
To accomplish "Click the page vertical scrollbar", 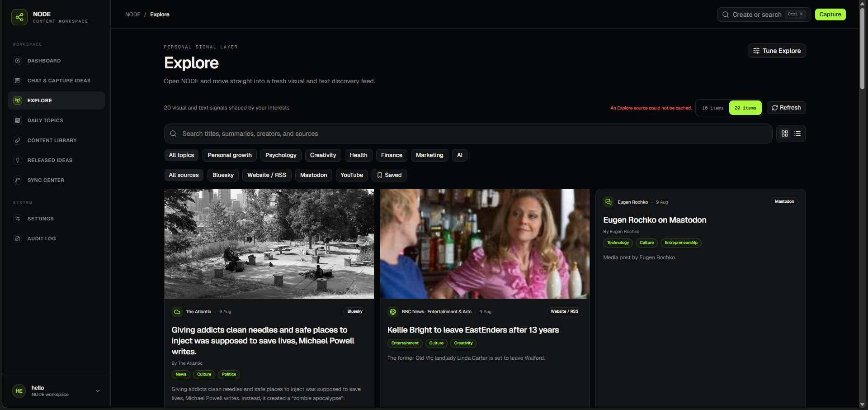I will coord(862,48).
